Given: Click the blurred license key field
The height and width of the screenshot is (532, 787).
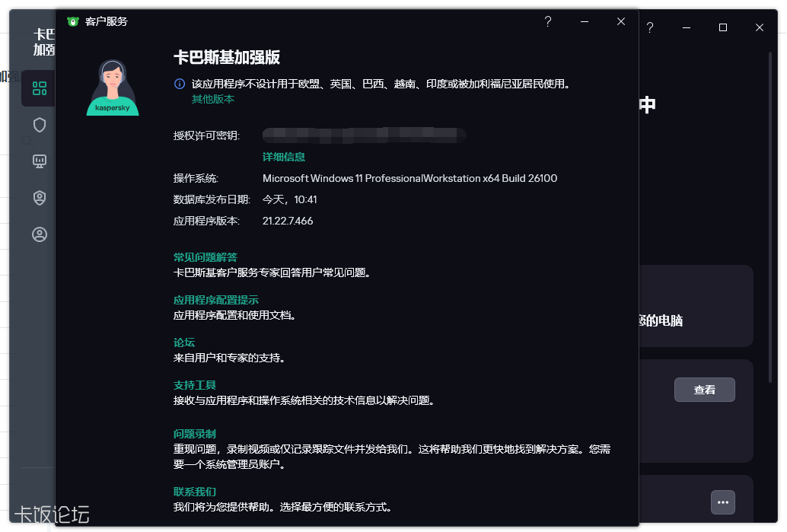Looking at the screenshot, I should pos(365,135).
